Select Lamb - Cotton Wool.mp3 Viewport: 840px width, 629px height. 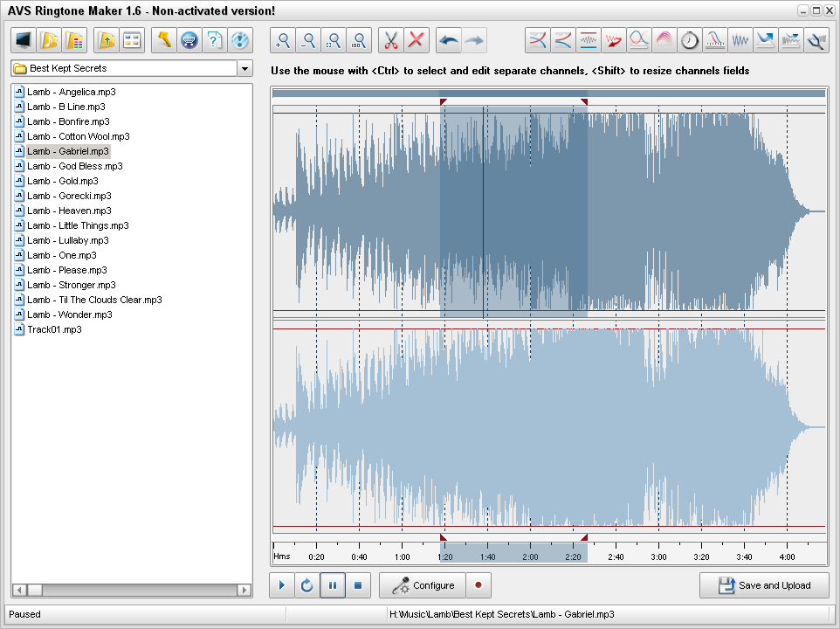coord(79,136)
